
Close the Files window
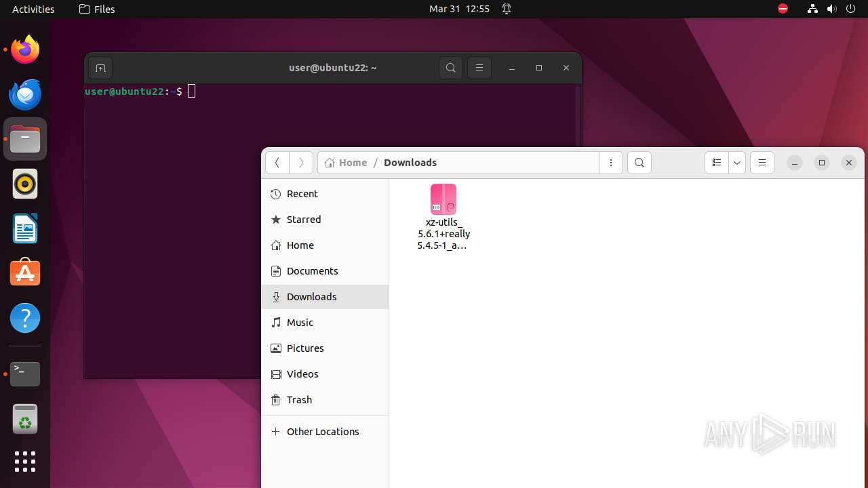(849, 163)
